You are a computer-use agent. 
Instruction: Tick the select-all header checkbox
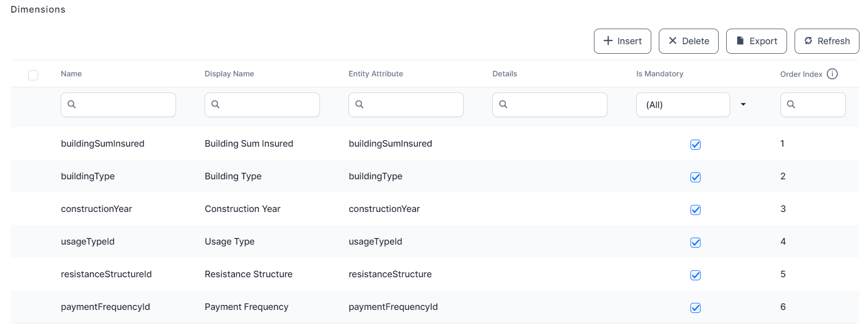pos(33,75)
